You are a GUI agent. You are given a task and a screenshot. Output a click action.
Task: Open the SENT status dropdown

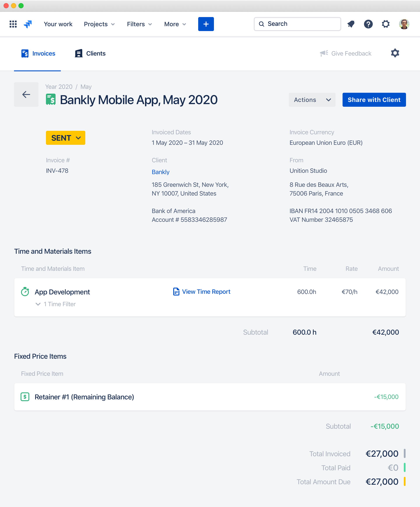65,138
